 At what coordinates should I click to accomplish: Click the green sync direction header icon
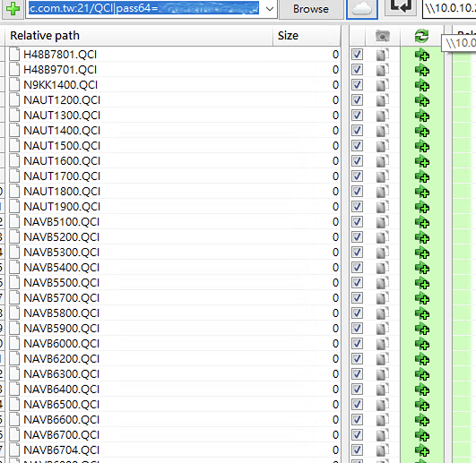click(x=421, y=36)
